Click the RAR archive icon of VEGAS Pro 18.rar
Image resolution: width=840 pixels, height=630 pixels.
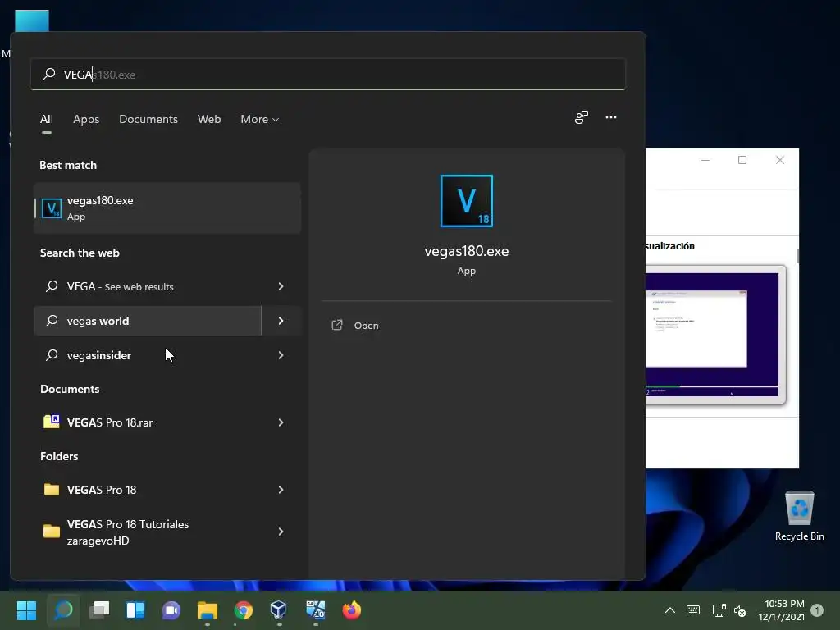click(52, 422)
